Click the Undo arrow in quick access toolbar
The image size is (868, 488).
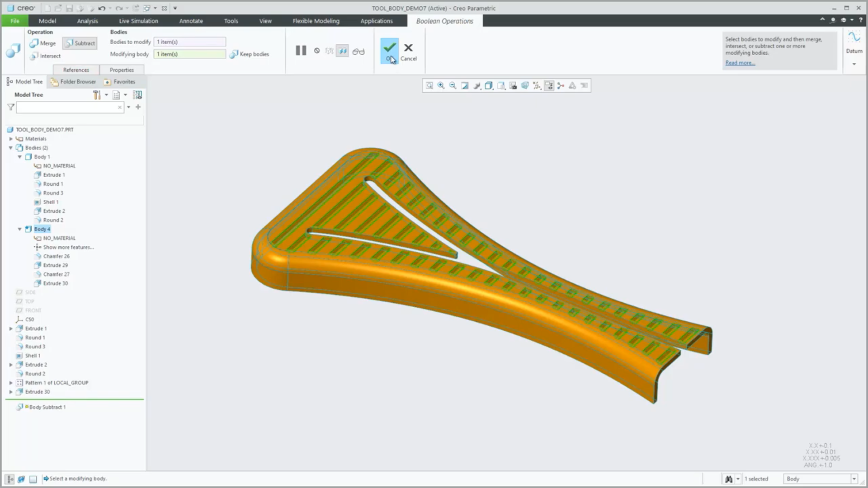point(102,8)
